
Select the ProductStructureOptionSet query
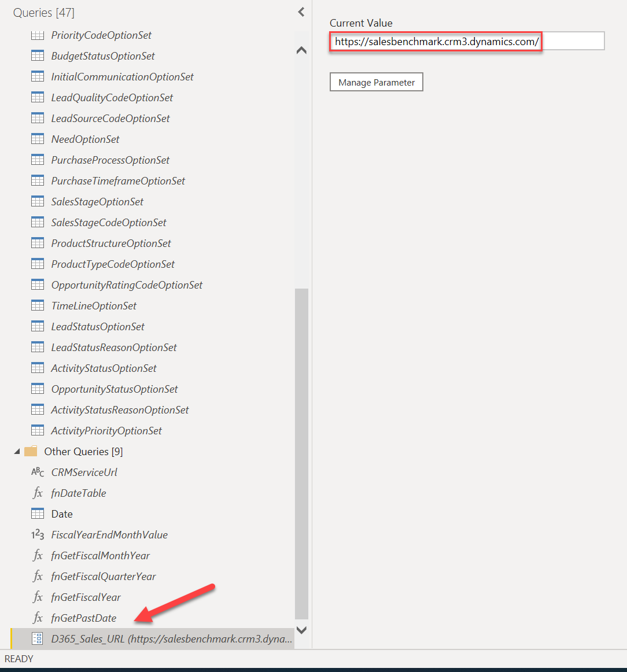111,243
